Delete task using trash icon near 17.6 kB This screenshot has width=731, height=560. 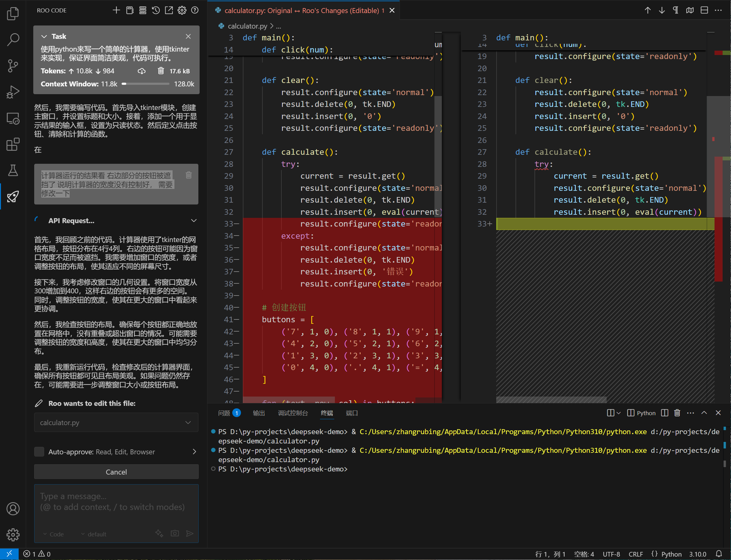(x=161, y=71)
